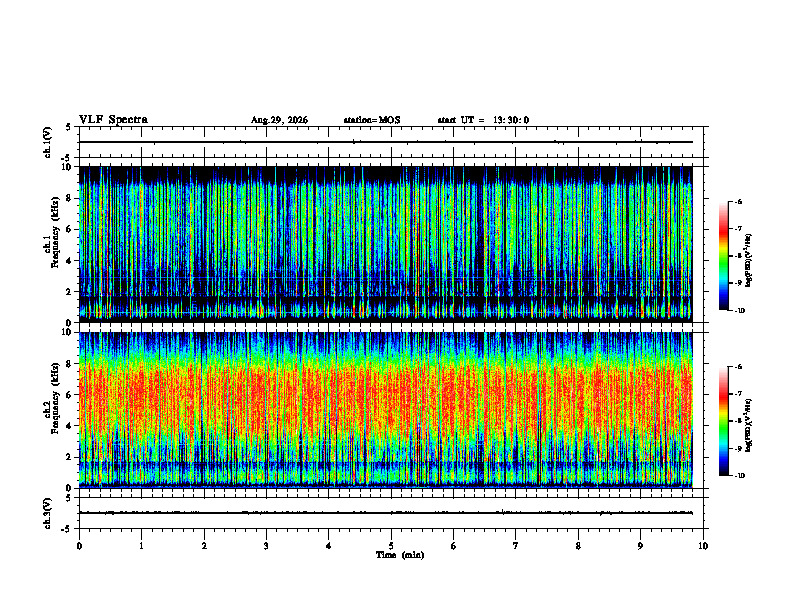Click the 5 minute tick label on time axis
Screen dimensions: 792x612
tap(391, 546)
